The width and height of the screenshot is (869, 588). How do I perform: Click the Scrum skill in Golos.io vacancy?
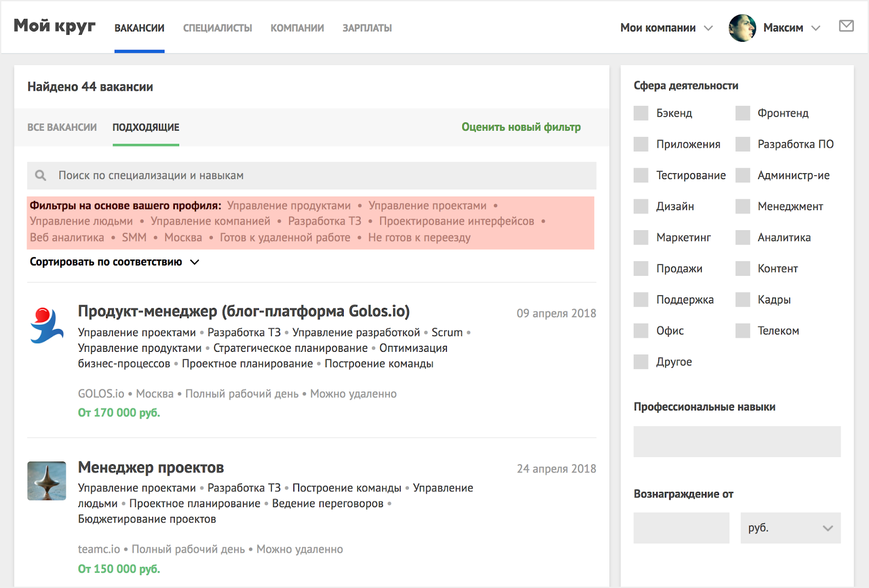pos(447,332)
